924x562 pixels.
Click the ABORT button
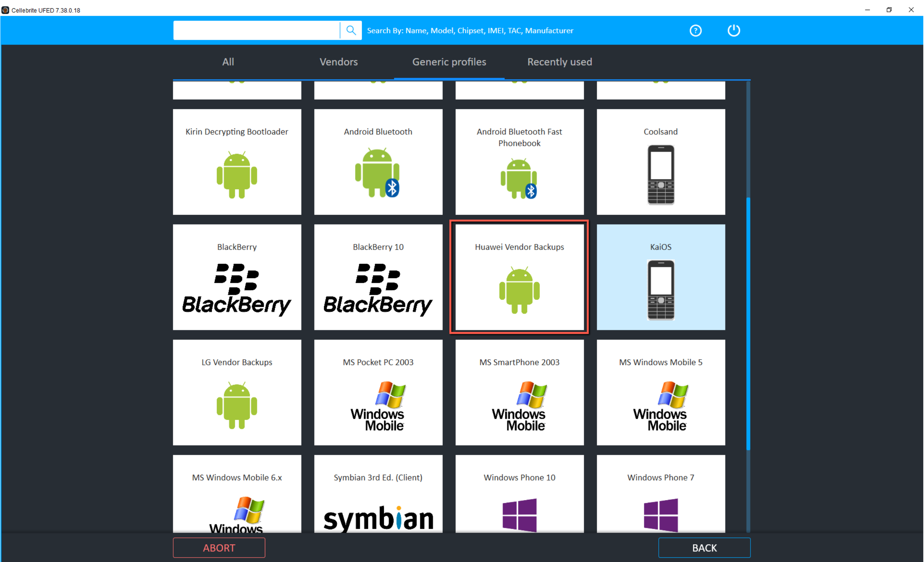219,548
